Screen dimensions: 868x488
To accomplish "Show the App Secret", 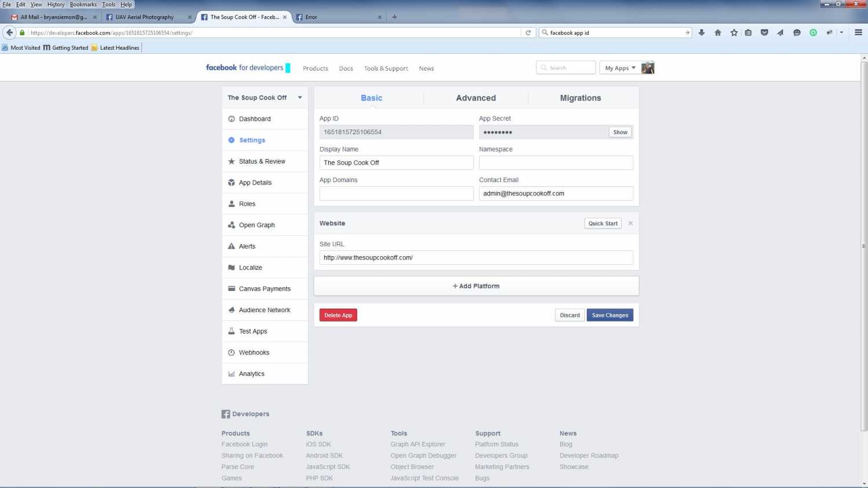I will click(620, 132).
